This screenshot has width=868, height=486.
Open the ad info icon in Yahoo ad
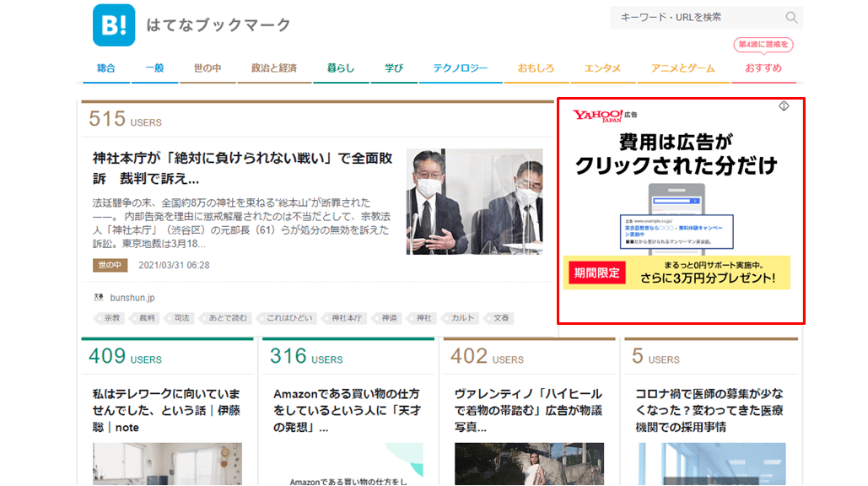click(x=784, y=105)
